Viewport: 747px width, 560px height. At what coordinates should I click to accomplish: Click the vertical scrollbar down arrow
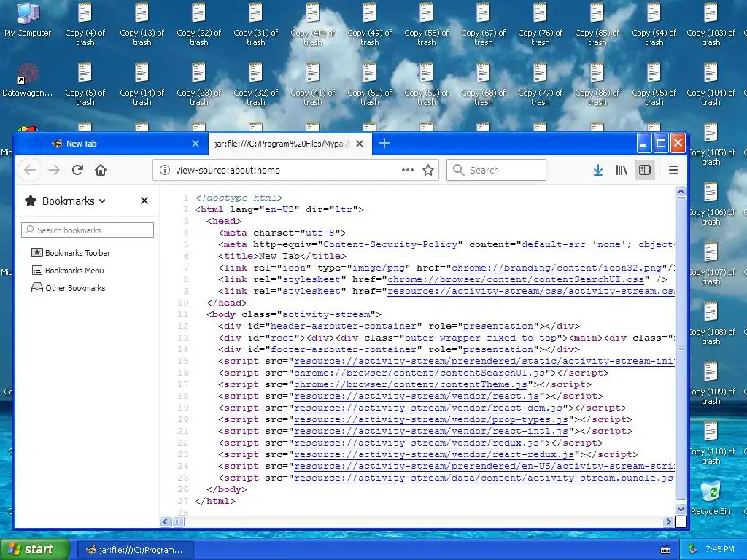[681, 510]
